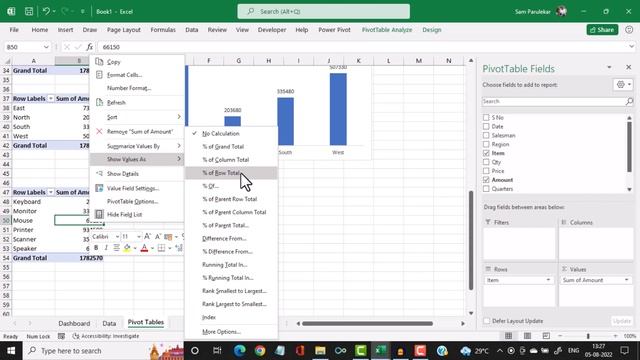Click the zoom slider handle
This screenshot has height=360, width=640.
click(x=588, y=336)
